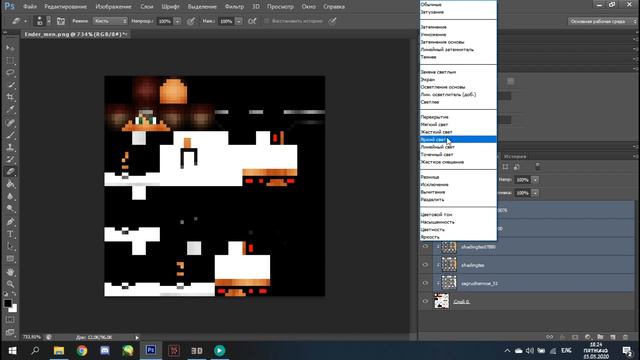Toggle Erase to History checkbox
The width and height of the screenshot is (640, 360).
tap(267, 21)
